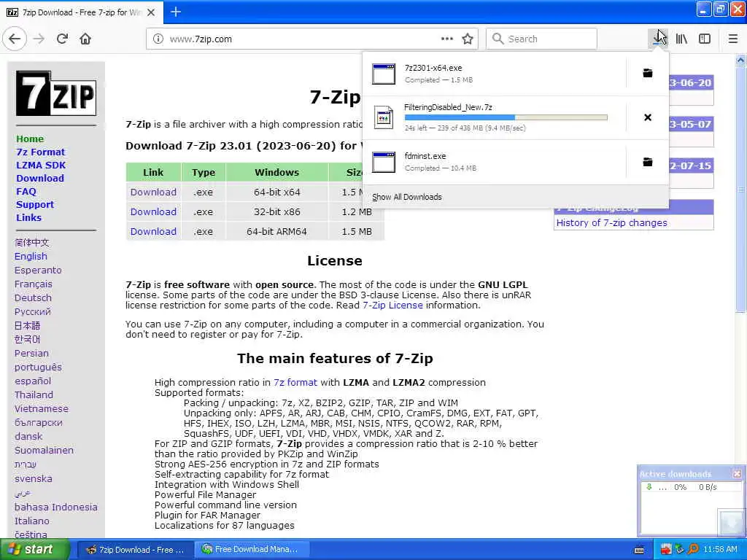Viewport: 747px width, 560px height.
Task: Select the 7zip Download browser tab
Action: 81,12
